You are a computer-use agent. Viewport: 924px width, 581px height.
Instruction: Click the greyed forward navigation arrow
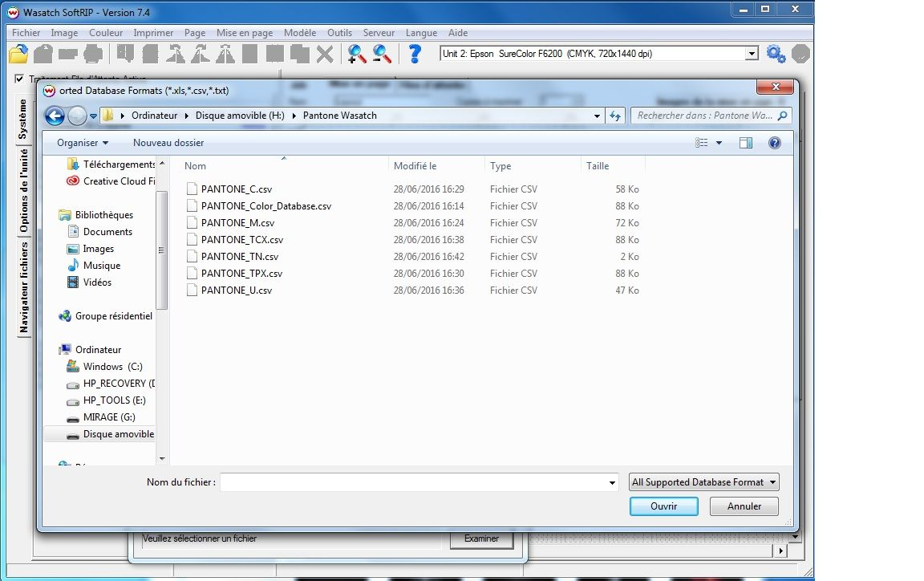(77, 116)
